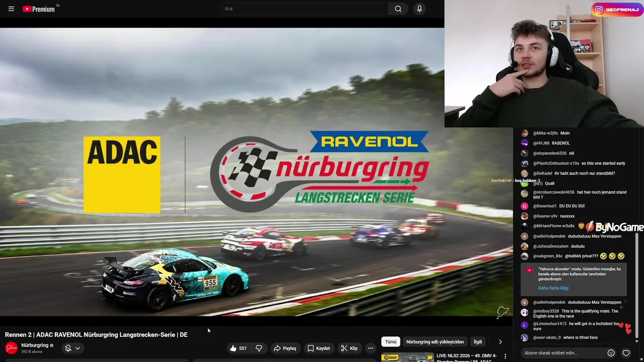Show more filter chips with right arrow
644x362 pixels.
click(x=500, y=342)
